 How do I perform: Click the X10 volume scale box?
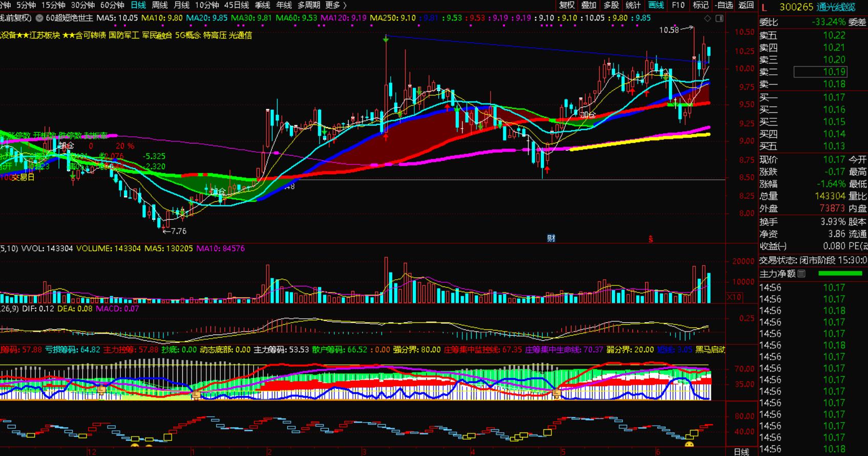(734, 297)
